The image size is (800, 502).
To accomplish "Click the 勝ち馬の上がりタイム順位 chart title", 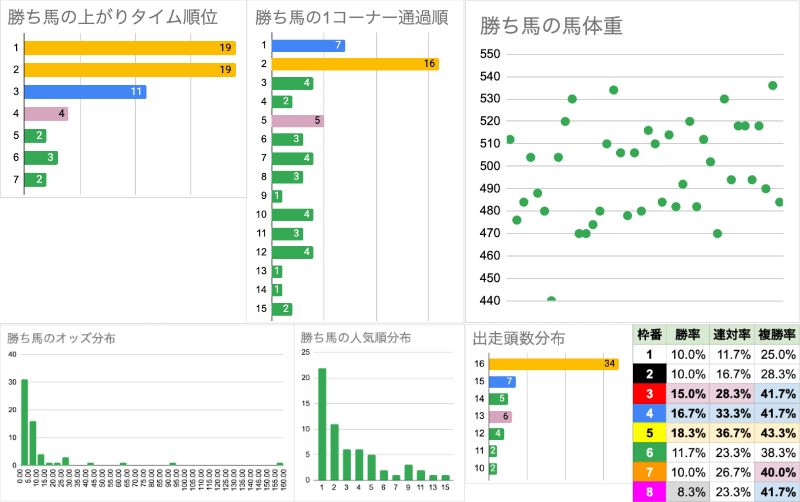I will 112,17.
